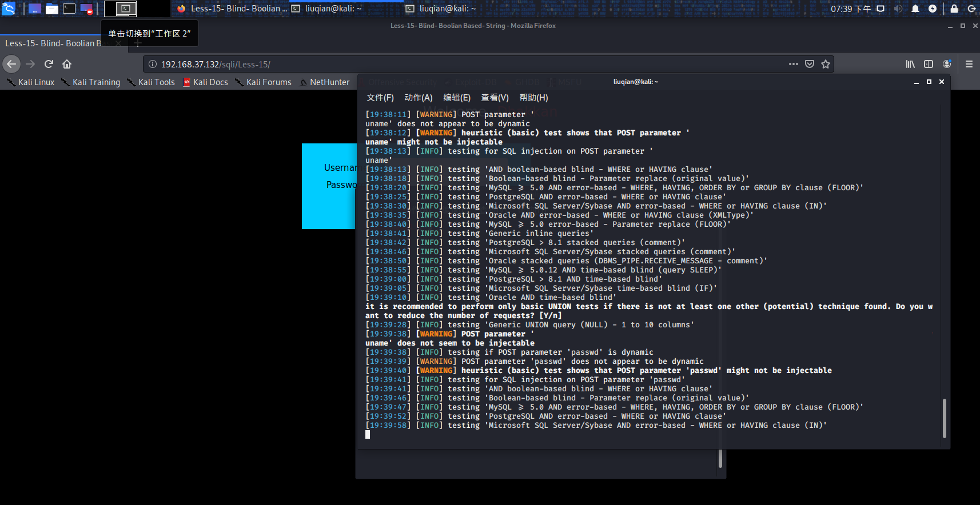
Task: Open Kali Forums bookmark
Action: pyautogui.click(x=263, y=82)
